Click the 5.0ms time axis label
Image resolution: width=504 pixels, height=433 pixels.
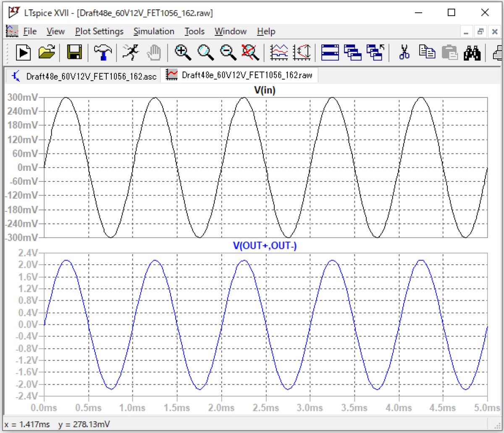(487, 407)
